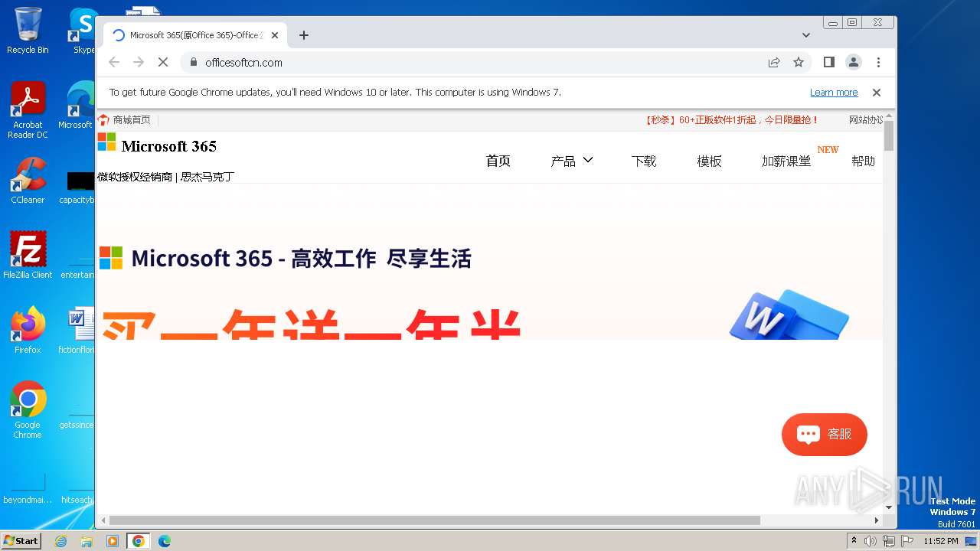Open volume control in tray
This screenshot has width=980, height=551.
(871, 541)
